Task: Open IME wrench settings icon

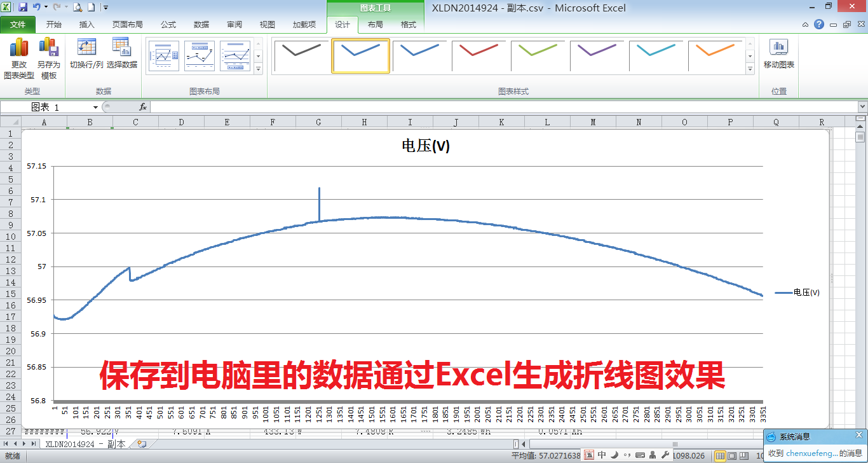Action: pyautogui.click(x=665, y=455)
